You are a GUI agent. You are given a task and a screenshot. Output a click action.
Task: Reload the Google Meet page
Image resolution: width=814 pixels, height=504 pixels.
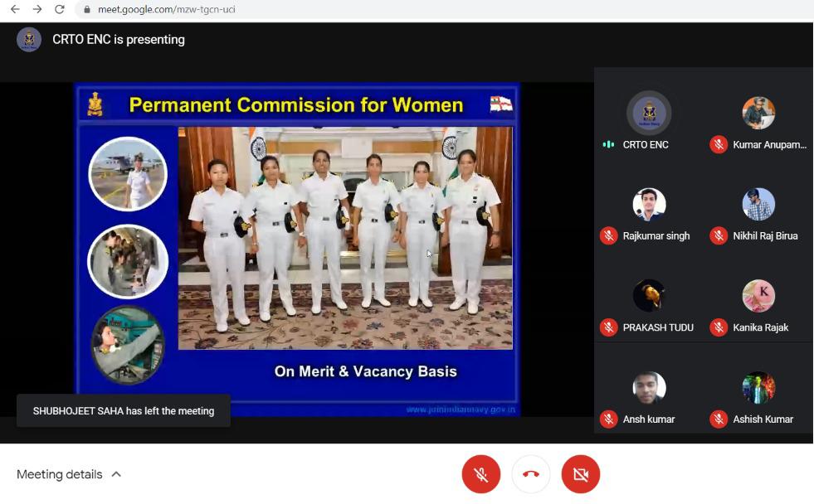click(59, 9)
